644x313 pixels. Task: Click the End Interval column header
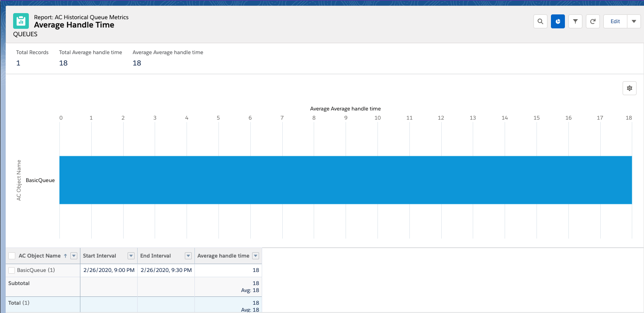[x=156, y=256]
